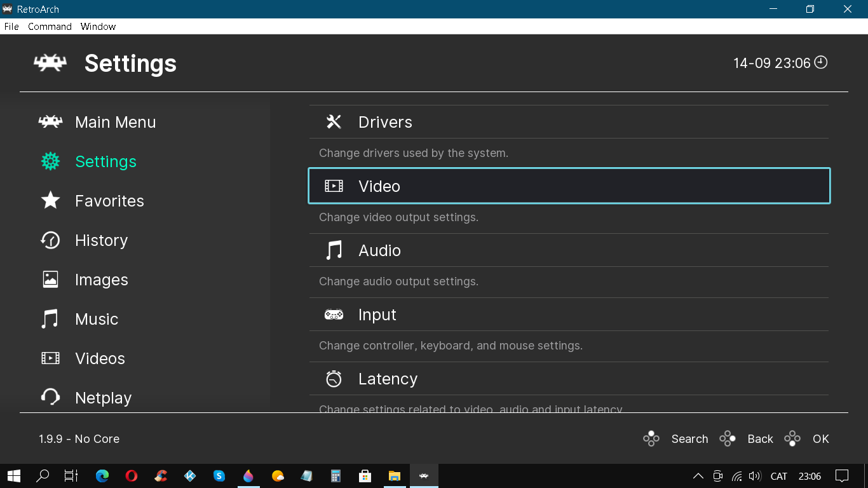Image resolution: width=868 pixels, height=488 pixels.
Task: Open the Drivers settings entry
Action: (569, 122)
